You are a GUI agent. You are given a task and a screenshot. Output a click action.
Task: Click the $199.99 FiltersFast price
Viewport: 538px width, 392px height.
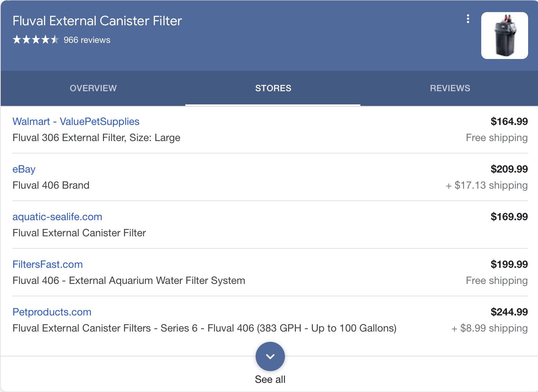[x=509, y=265]
